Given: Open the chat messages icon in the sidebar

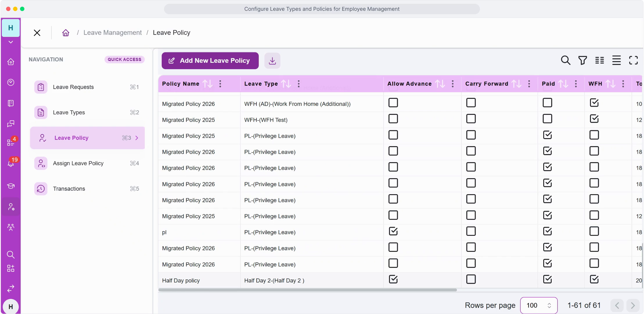Looking at the screenshot, I should [11, 124].
